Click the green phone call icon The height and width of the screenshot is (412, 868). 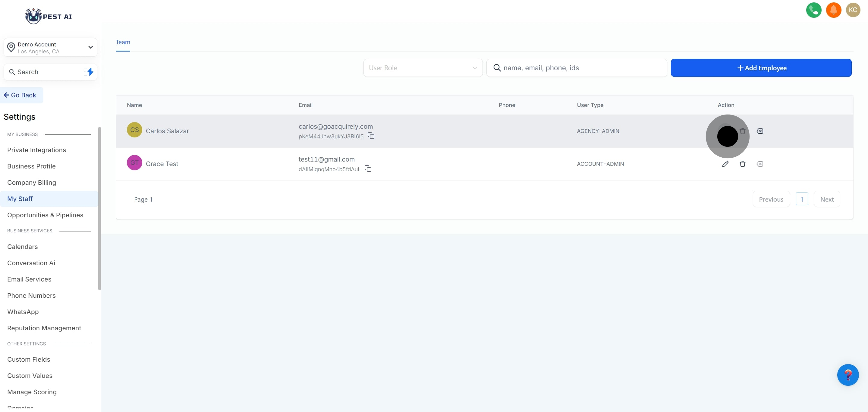[x=813, y=10]
